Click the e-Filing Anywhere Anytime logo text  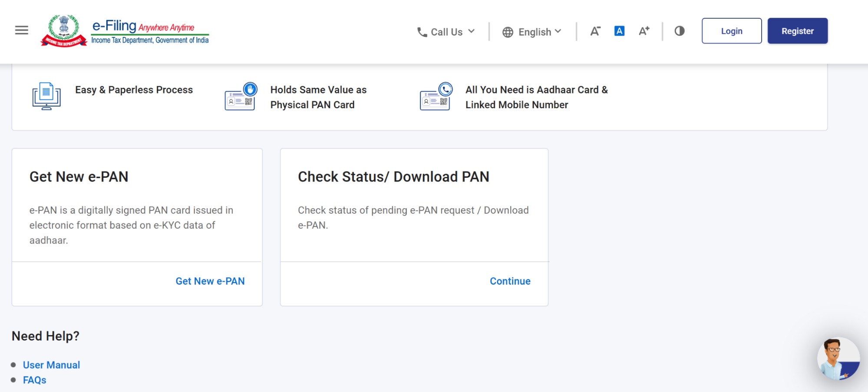click(x=150, y=31)
